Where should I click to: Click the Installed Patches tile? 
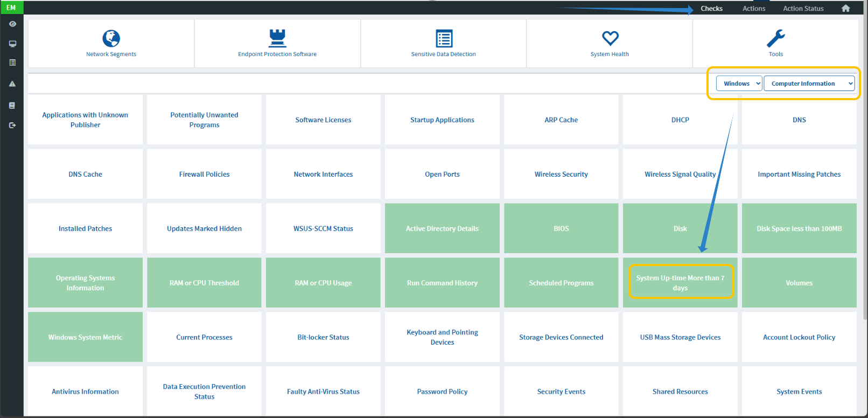[x=85, y=228]
